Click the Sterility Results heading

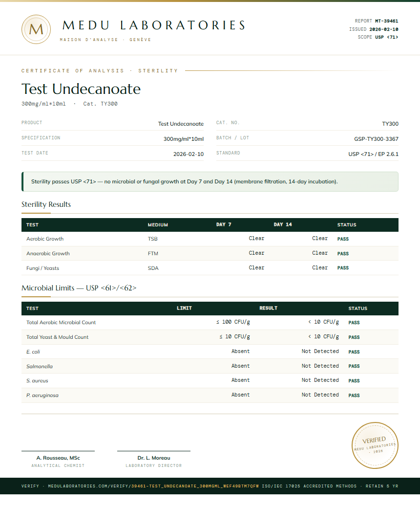(x=46, y=204)
